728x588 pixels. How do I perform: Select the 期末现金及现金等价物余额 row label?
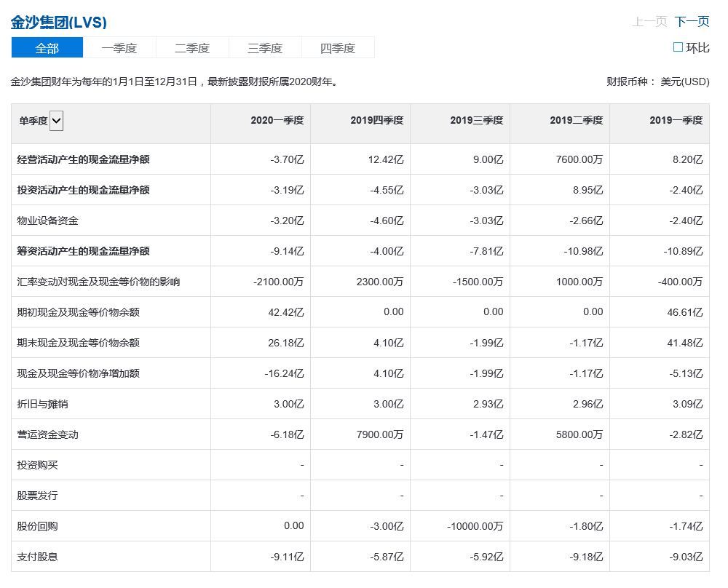point(78,343)
